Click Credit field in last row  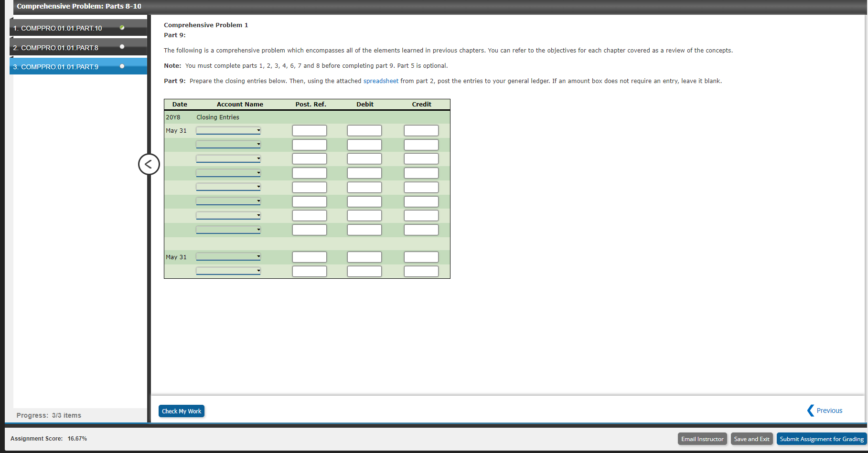(421, 271)
